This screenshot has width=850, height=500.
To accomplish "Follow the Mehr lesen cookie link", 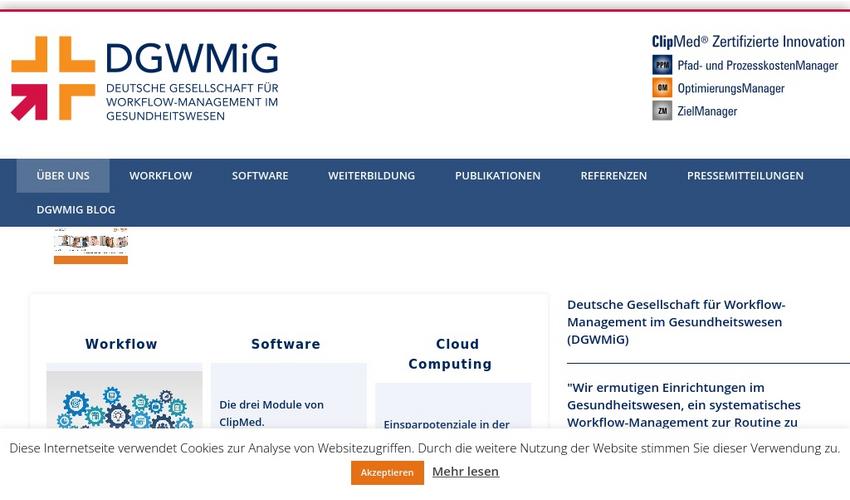I will coord(465,472).
